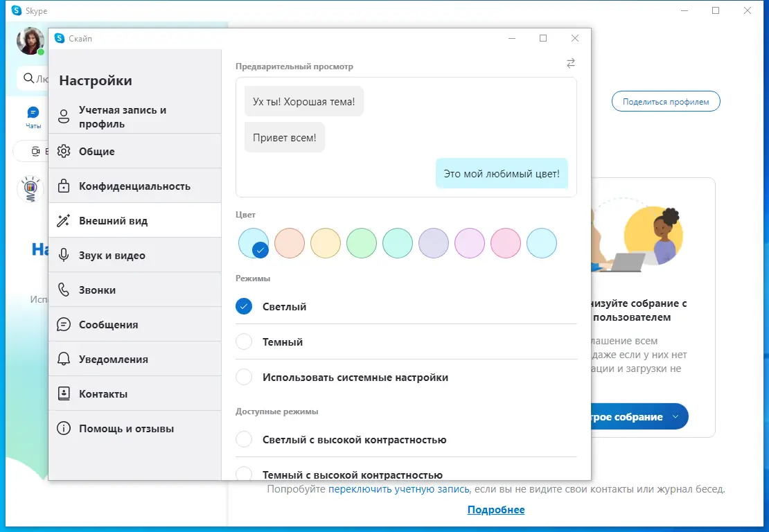This screenshot has height=532, width=769.
Task: Click the search field in Skype sidebar
Action: click(33, 78)
